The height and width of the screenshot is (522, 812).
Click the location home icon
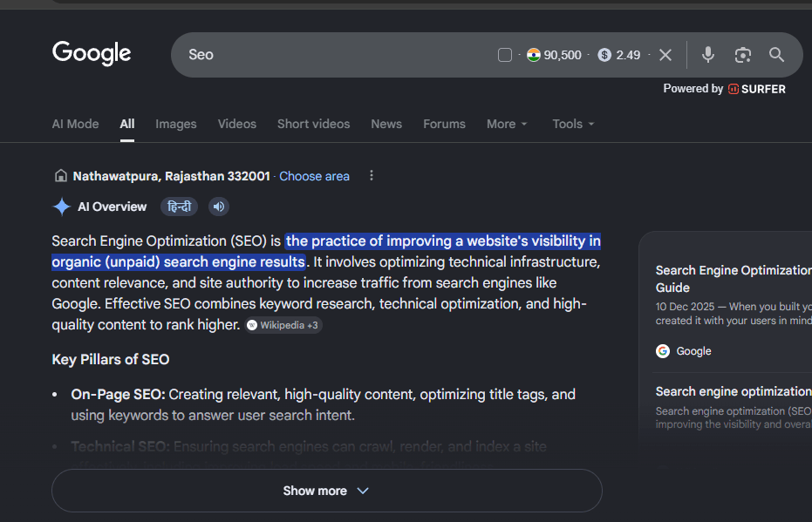pos(60,176)
